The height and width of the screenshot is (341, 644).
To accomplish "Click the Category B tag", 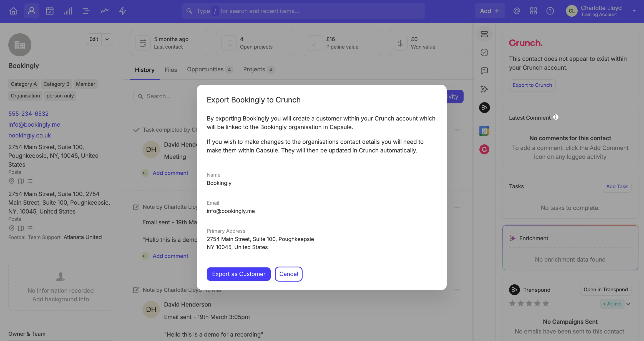I will pos(56,84).
